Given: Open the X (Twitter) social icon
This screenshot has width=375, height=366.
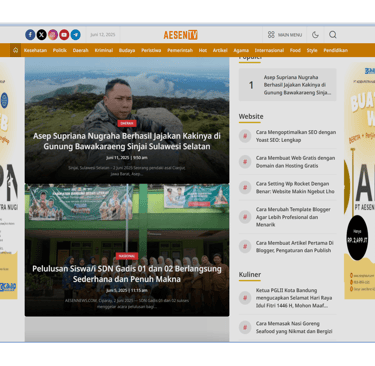Looking at the screenshot, I should click(x=42, y=35).
